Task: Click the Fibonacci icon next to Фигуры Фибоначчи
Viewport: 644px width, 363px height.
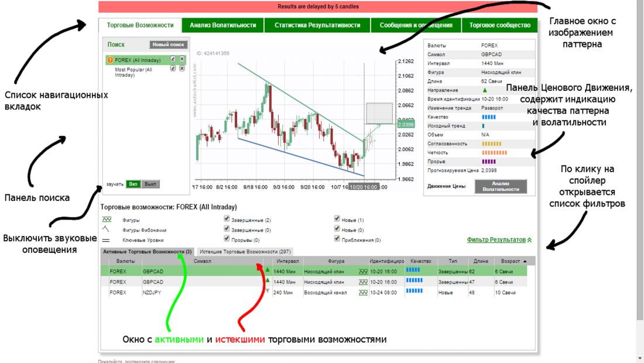Action: pos(106,230)
